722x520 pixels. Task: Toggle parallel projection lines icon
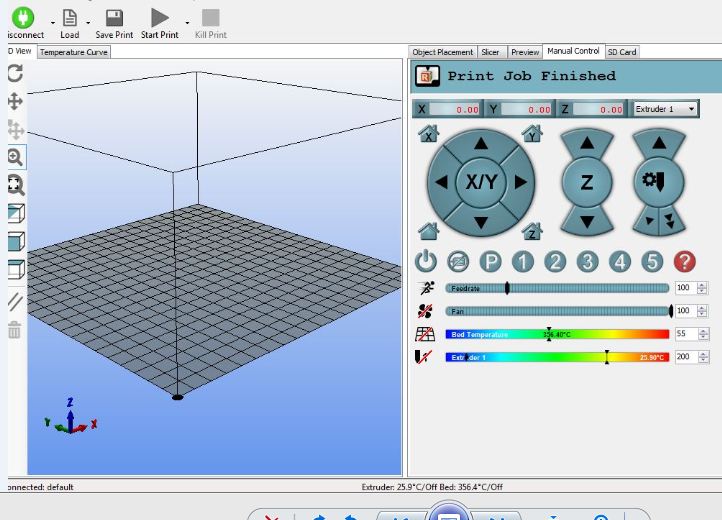tap(15, 302)
